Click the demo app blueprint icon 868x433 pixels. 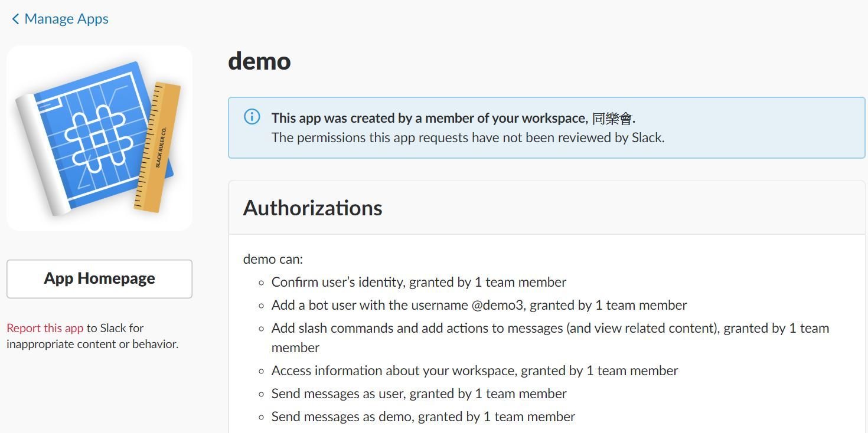(x=99, y=138)
